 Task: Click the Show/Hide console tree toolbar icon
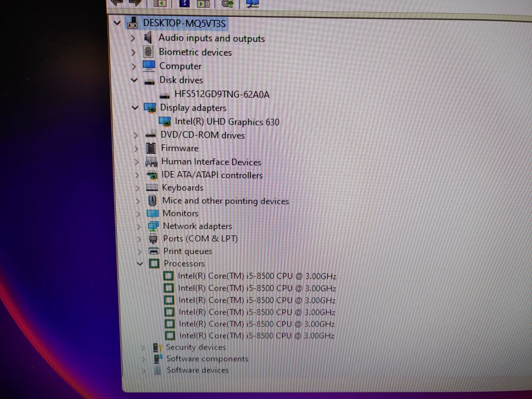tap(160, 4)
